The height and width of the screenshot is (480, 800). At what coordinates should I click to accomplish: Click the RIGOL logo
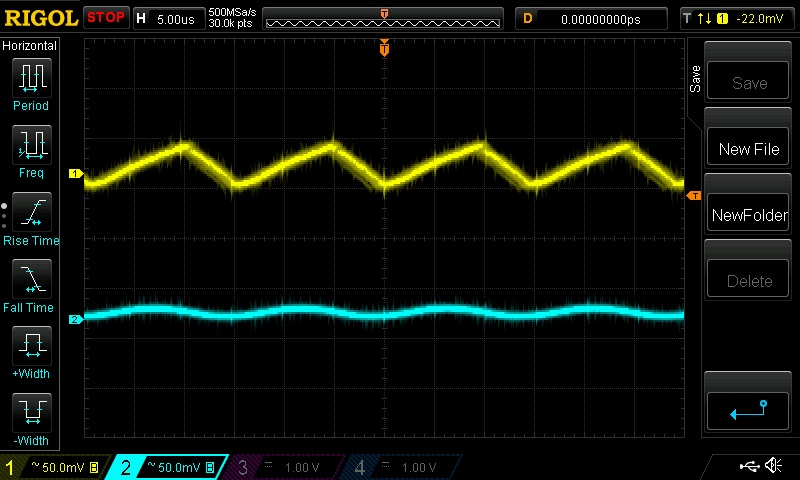click(x=41, y=19)
